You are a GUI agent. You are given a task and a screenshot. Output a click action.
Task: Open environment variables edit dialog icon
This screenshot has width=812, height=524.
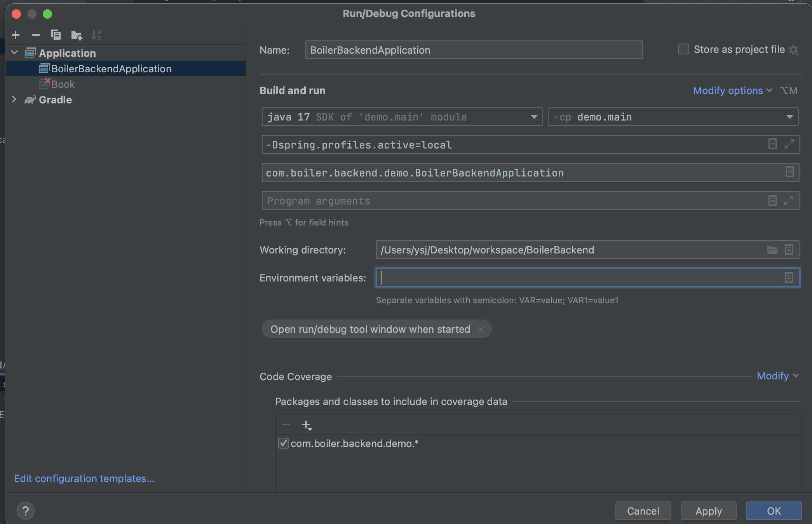(x=789, y=278)
